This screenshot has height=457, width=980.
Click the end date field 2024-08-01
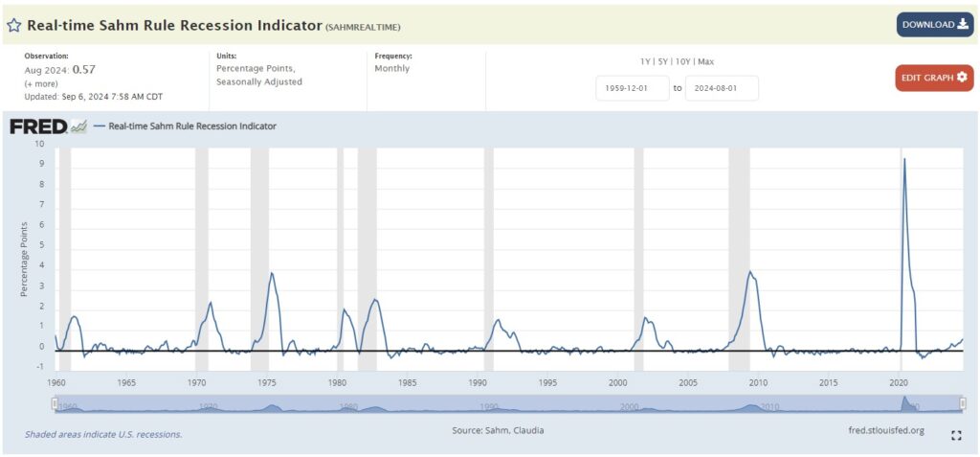point(722,88)
